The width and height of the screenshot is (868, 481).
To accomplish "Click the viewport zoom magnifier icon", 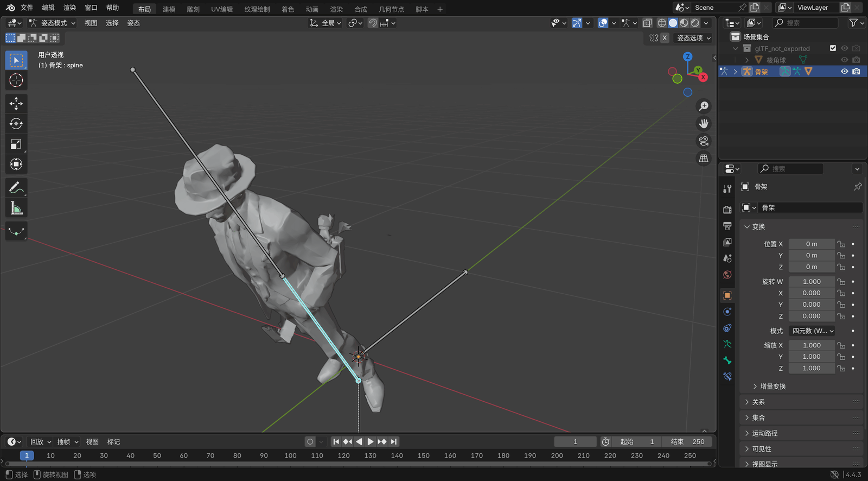I will click(704, 106).
